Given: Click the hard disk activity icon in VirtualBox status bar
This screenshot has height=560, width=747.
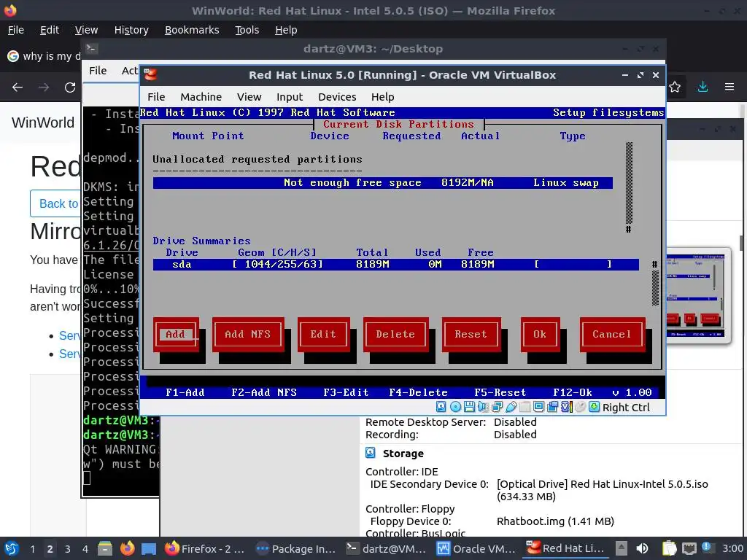Looking at the screenshot, I should point(441,407).
